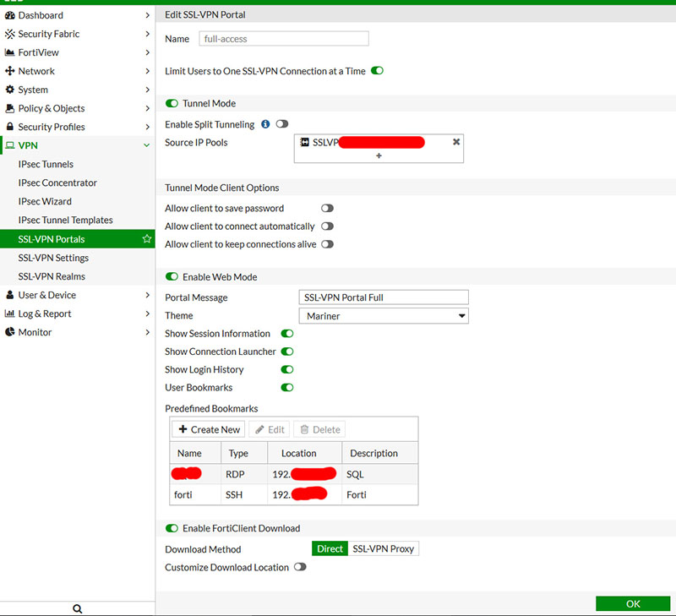Click the System gear icon
This screenshot has height=616, width=676.
pyautogui.click(x=9, y=90)
